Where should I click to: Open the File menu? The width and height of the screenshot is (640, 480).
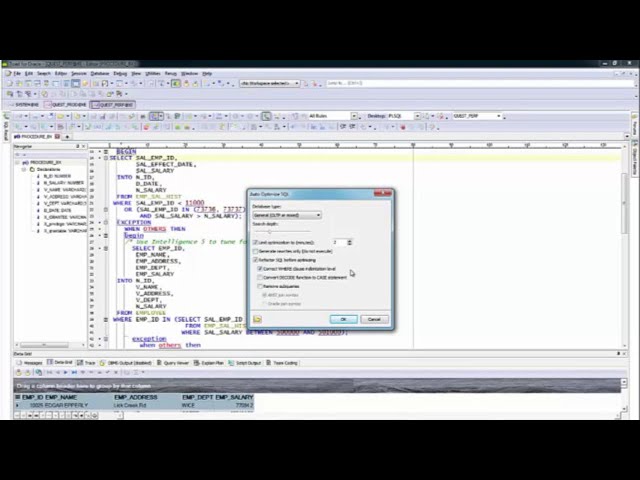pyautogui.click(x=17, y=73)
